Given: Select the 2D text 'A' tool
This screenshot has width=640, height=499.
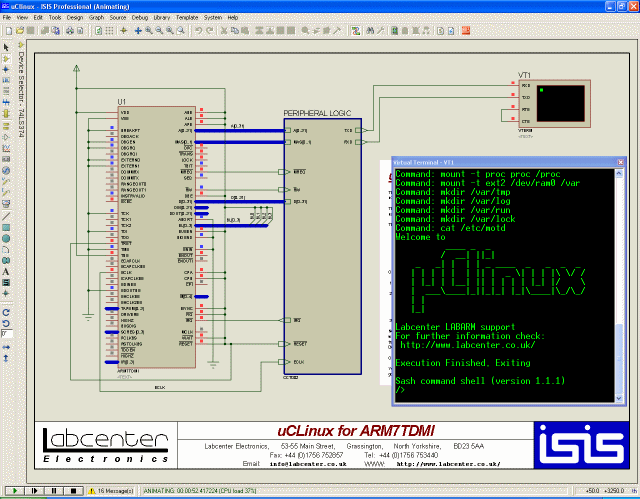Looking at the screenshot, I should pos(6,271).
